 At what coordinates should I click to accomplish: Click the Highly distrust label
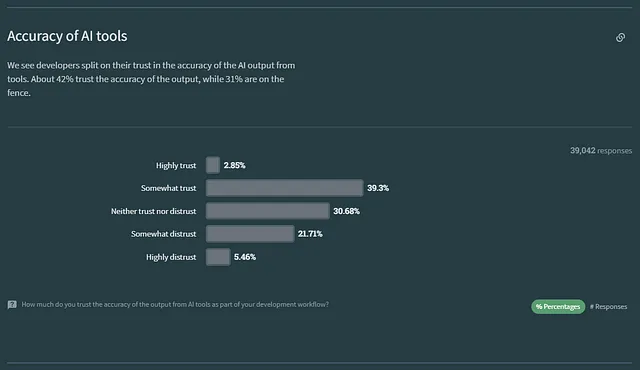pos(171,257)
